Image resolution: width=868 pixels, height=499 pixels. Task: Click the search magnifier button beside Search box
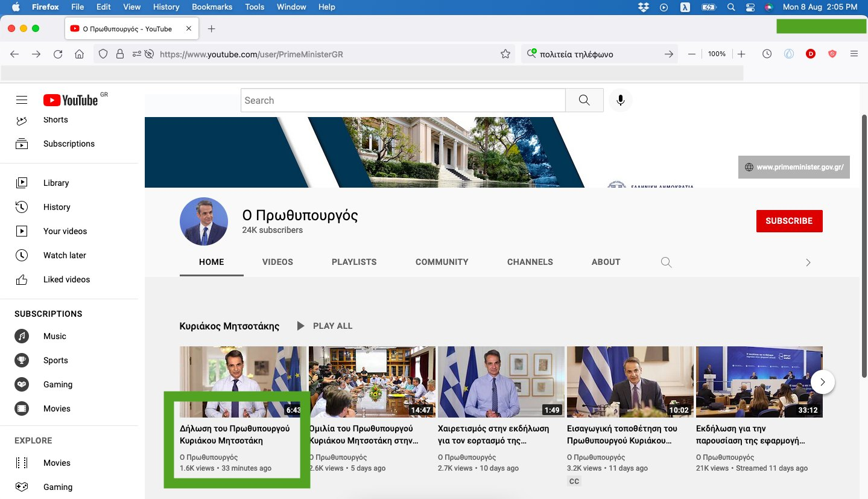pos(584,100)
